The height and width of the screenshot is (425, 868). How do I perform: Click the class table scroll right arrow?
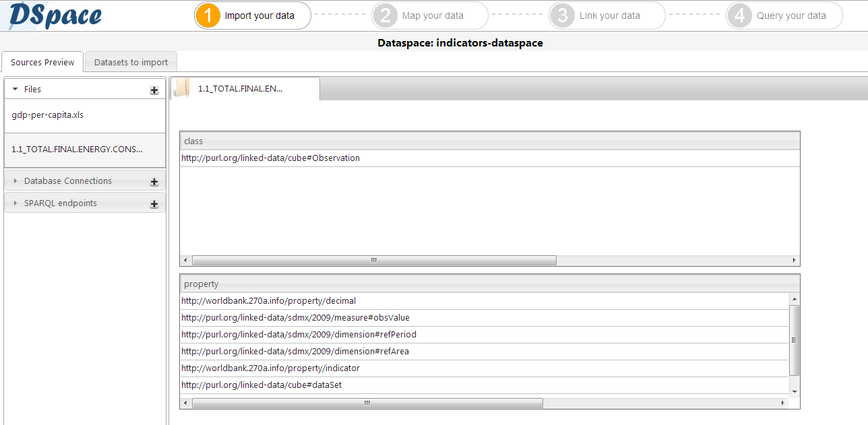pyautogui.click(x=795, y=260)
